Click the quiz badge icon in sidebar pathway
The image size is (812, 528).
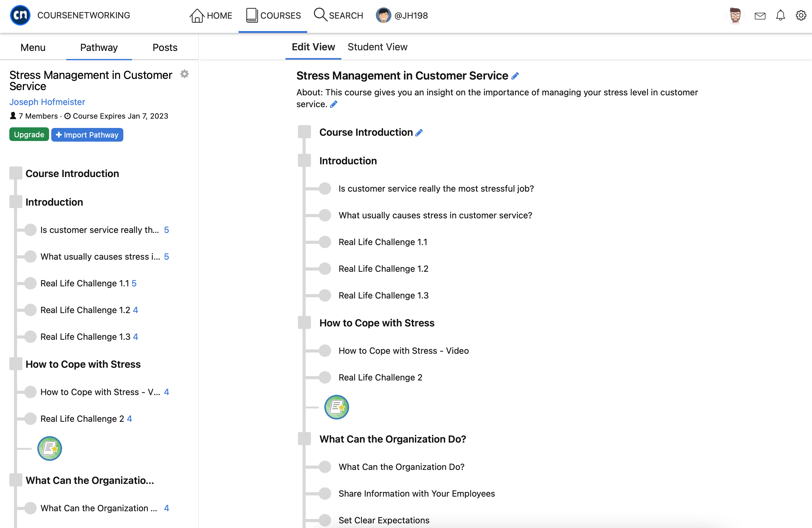pyautogui.click(x=49, y=448)
